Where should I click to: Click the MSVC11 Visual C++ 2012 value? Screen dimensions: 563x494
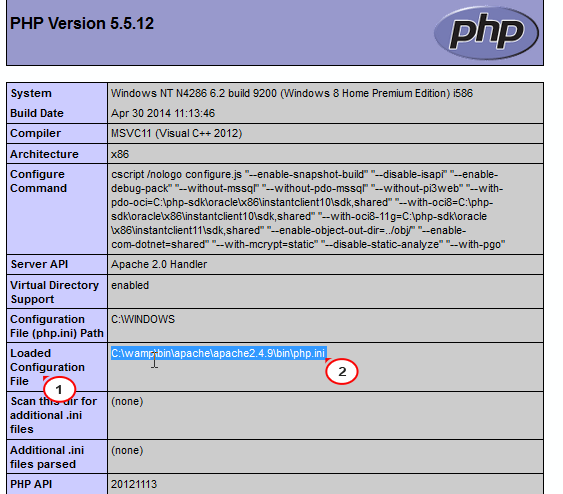tap(176, 133)
